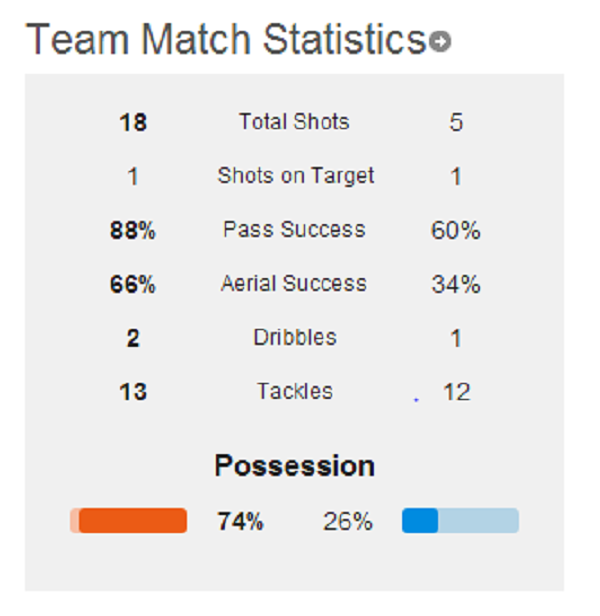This screenshot has width=600, height=616.
Task: Select the 60% pass success value
Action: pyautogui.click(x=456, y=230)
